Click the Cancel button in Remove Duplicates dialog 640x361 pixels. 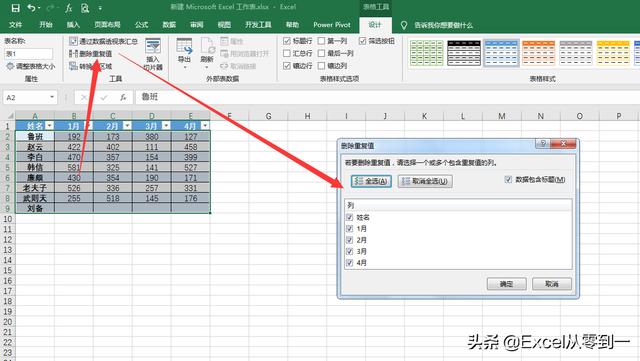(x=552, y=284)
